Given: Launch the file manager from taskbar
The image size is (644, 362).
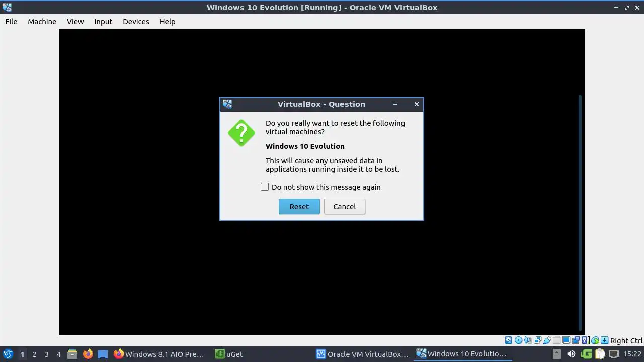Looking at the screenshot, I should (x=72, y=354).
